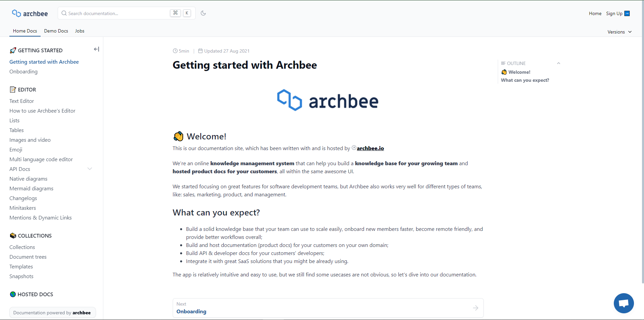Expand the API Docs section
The height and width of the screenshot is (320, 644).
click(90, 169)
